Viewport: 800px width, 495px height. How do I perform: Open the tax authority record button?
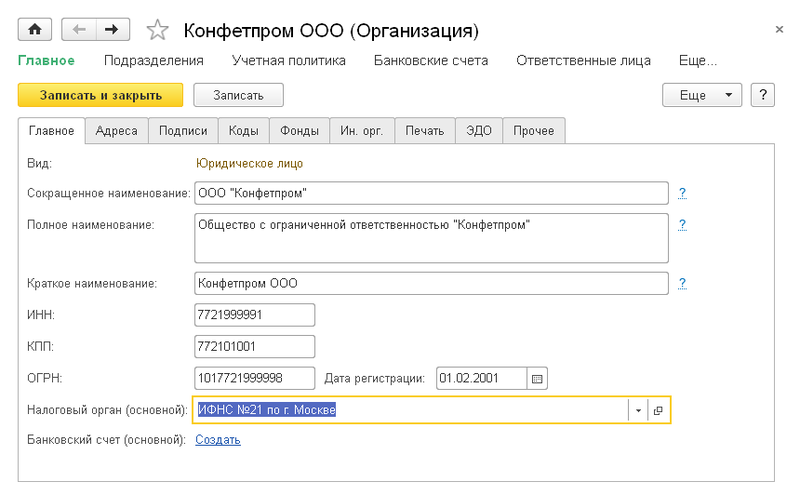point(658,410)
